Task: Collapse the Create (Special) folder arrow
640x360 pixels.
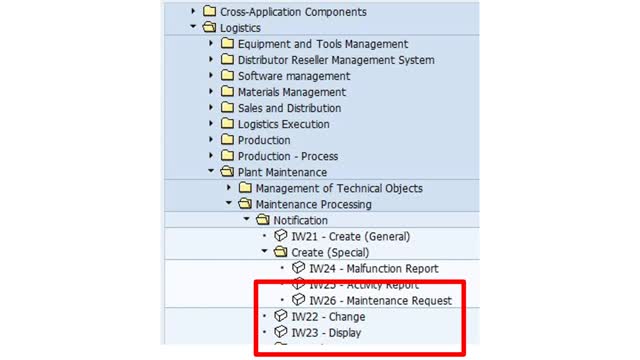Action: (x=264, y=251)
